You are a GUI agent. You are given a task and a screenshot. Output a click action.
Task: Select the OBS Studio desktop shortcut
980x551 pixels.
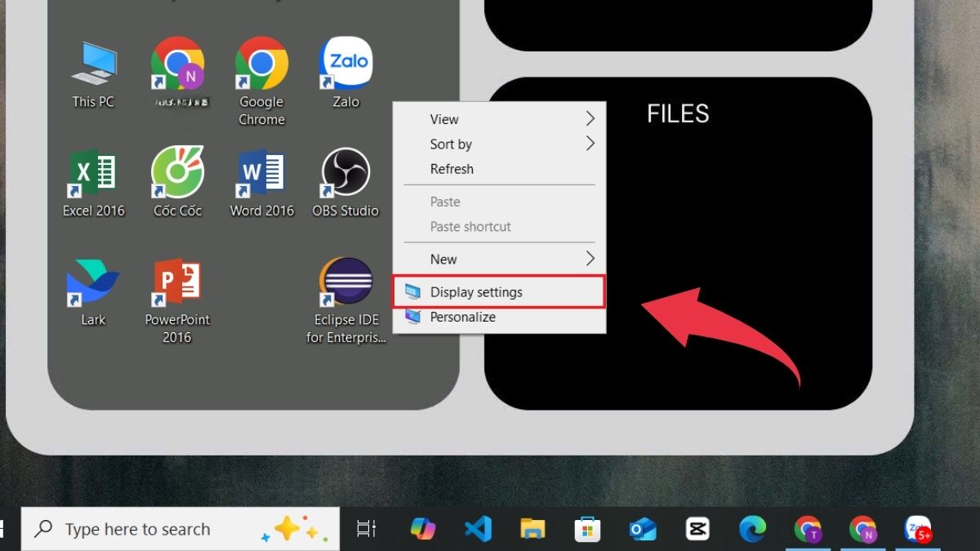pyautogui.click(x=345, y=184)
